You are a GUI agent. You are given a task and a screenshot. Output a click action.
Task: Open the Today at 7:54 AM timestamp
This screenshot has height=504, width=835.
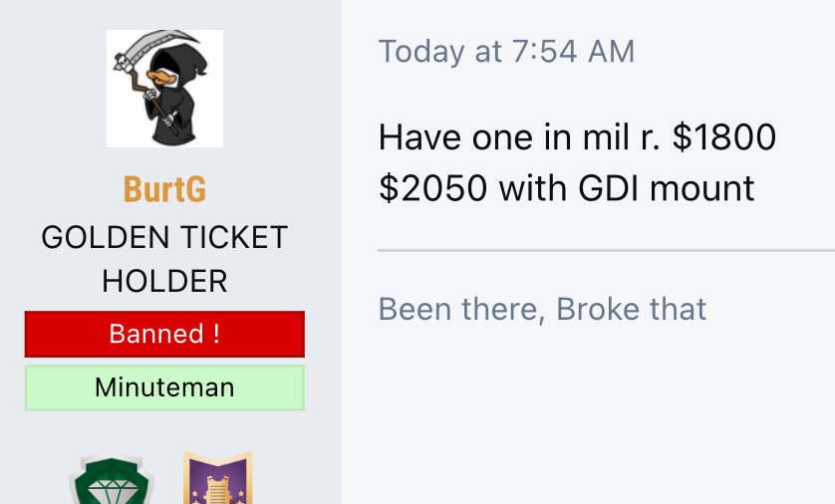coord(506,52)
